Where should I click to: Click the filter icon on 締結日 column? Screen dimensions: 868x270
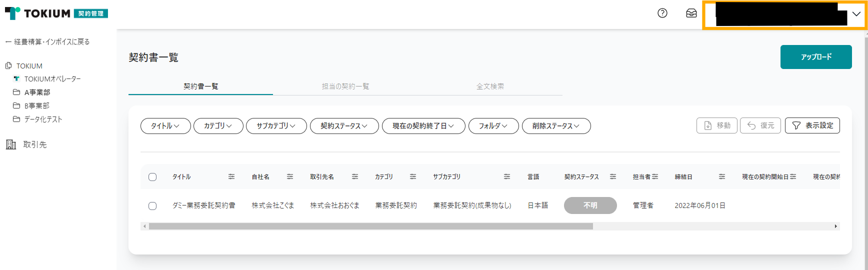click(x=722, y=176)
